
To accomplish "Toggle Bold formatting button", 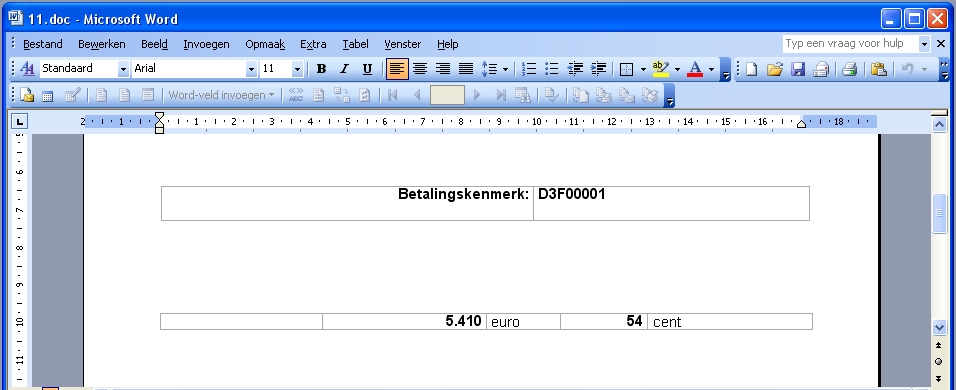I will [321, 69].
